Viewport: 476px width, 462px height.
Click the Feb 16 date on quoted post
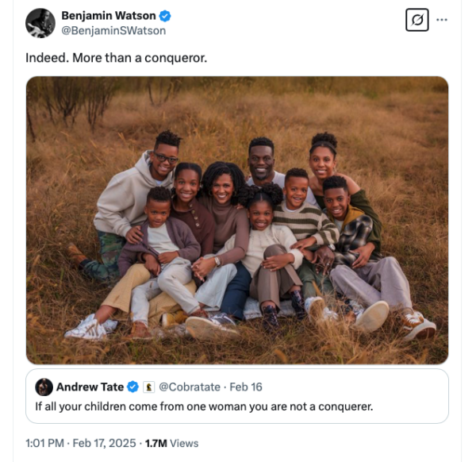click(x=245, y=387)
